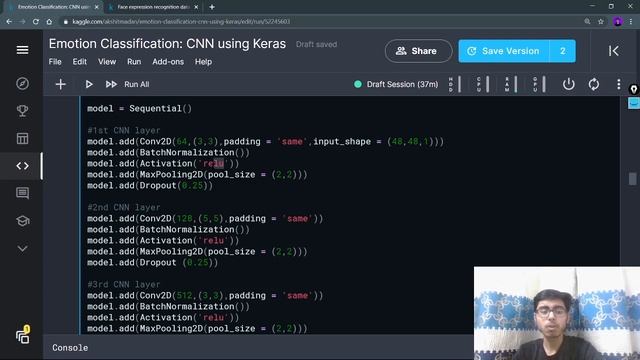Open a new browser tab

(212, 7)
